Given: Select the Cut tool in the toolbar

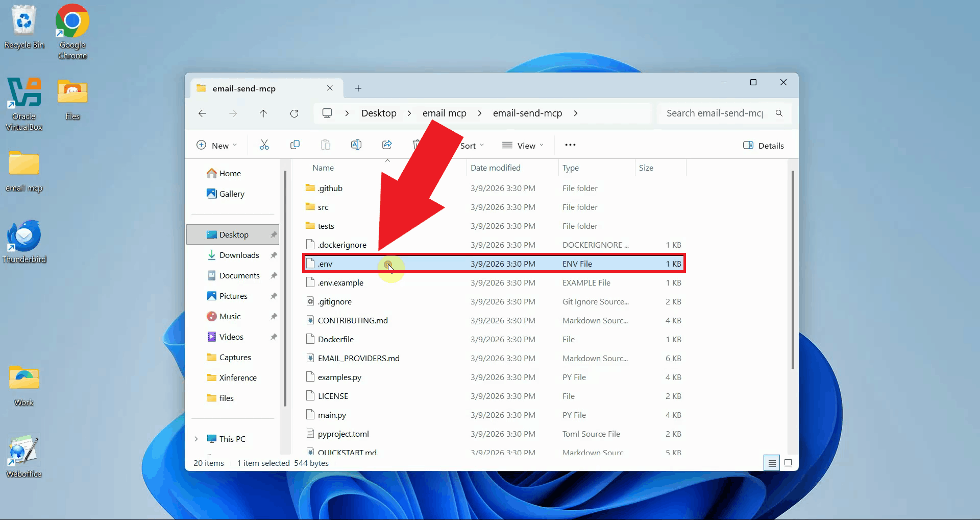Looking at the screenshot, I should (x=264, y=145).
